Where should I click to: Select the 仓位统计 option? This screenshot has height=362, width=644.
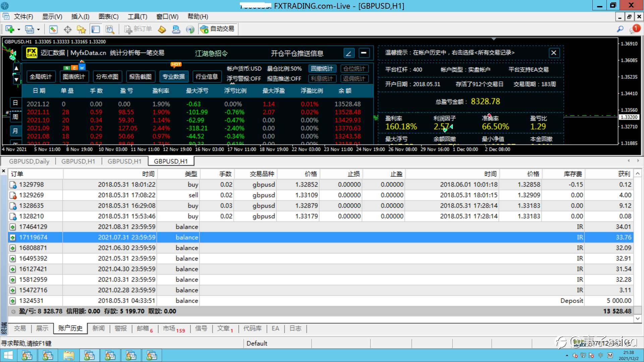tap(355, 69)
